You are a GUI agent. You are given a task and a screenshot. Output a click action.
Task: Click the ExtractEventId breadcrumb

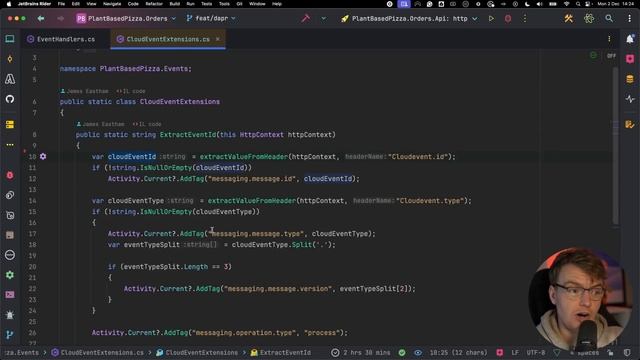pos(281,352)
